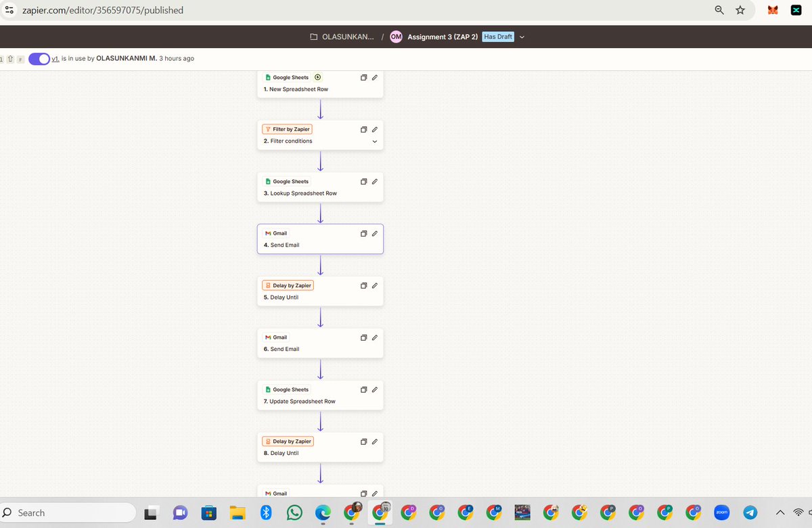Image resolution: width=812 pixels, height=528 pixels.
Task: Select the text 4. Send Email
Action: 281,245
